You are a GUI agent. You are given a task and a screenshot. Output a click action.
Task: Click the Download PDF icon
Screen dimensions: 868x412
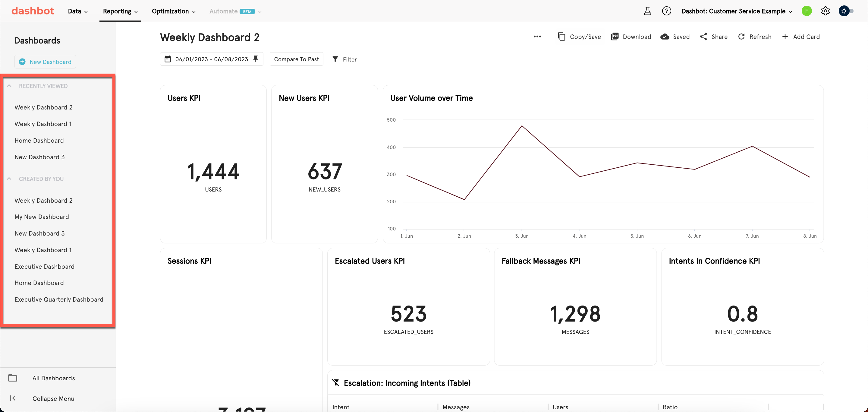click(615, 36)
